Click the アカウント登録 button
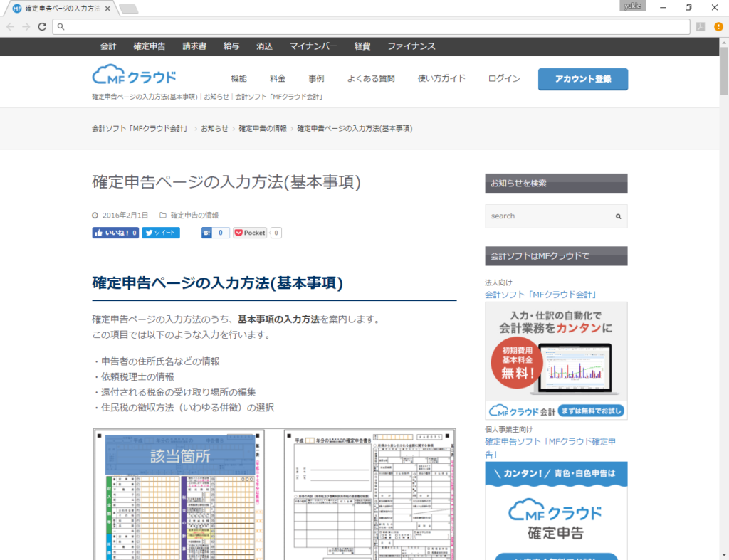 point(582,80)
